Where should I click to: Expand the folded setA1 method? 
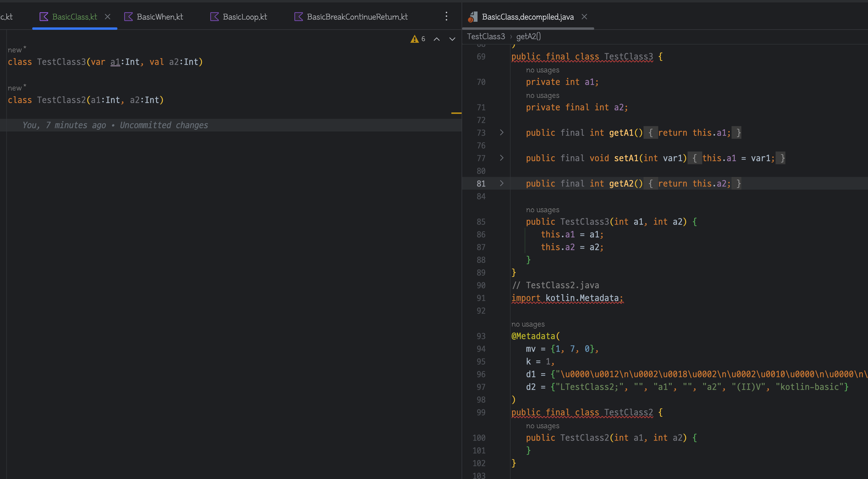coord(501,158)
